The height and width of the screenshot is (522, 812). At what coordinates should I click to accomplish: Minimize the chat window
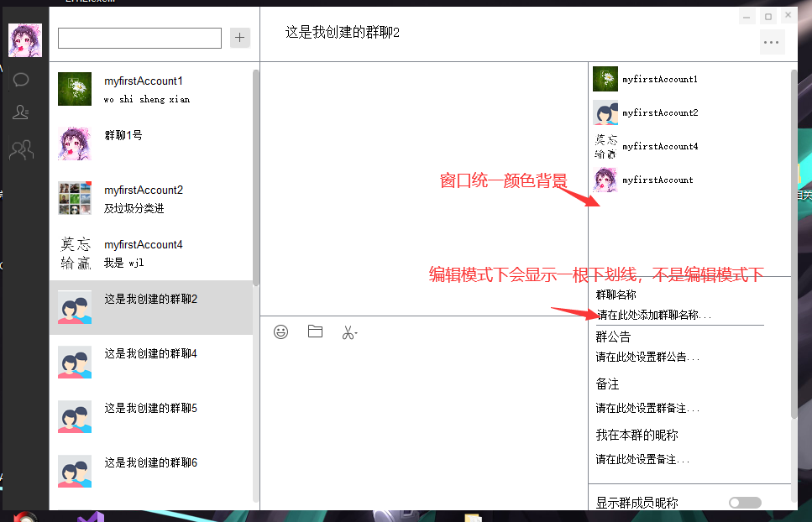point(747,17)
